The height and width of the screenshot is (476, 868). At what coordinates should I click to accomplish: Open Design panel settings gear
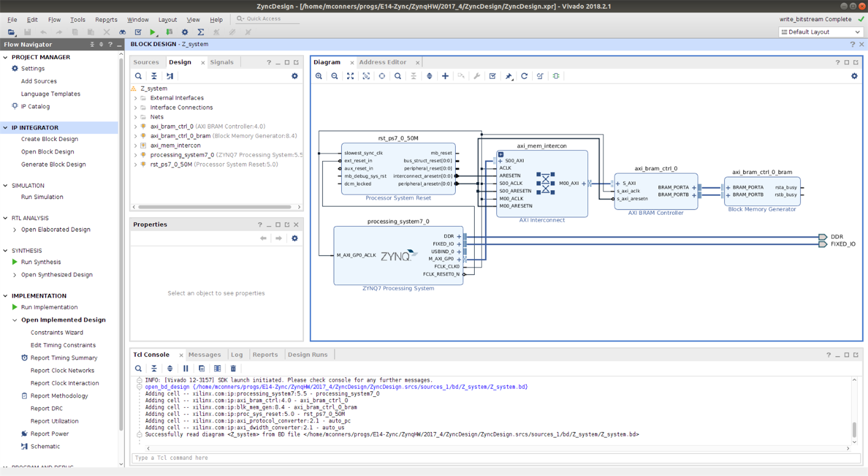[295, 76]
